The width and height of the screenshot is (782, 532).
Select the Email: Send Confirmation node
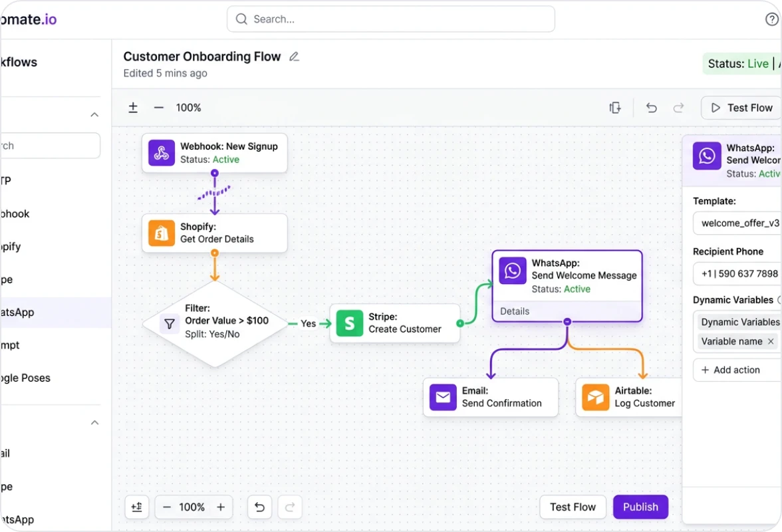pos(491,398)
